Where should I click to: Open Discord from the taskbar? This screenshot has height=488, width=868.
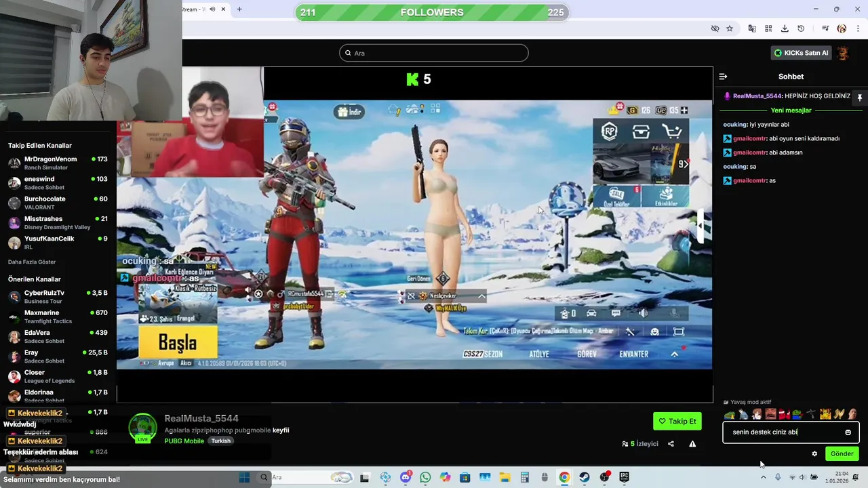point(406,477)
